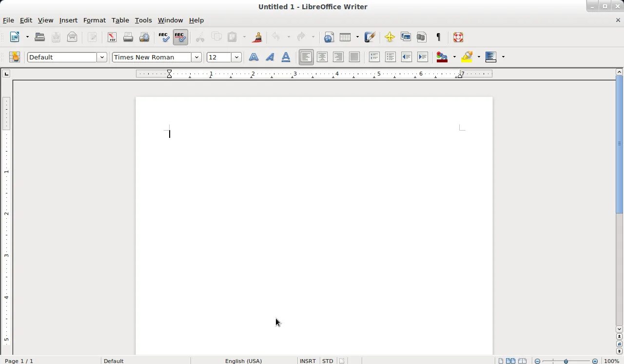Toggle STD selection mode in status bar

(x=328, y=361)
